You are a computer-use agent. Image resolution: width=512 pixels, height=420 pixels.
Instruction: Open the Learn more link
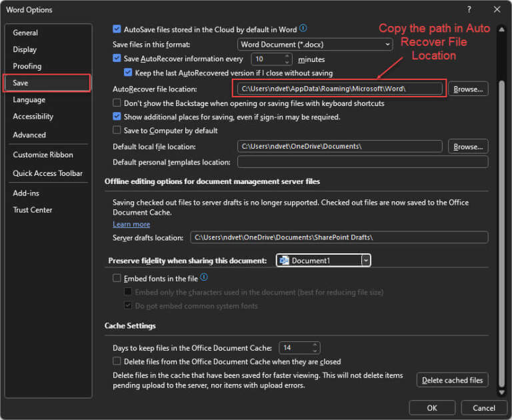click(131, 224)
